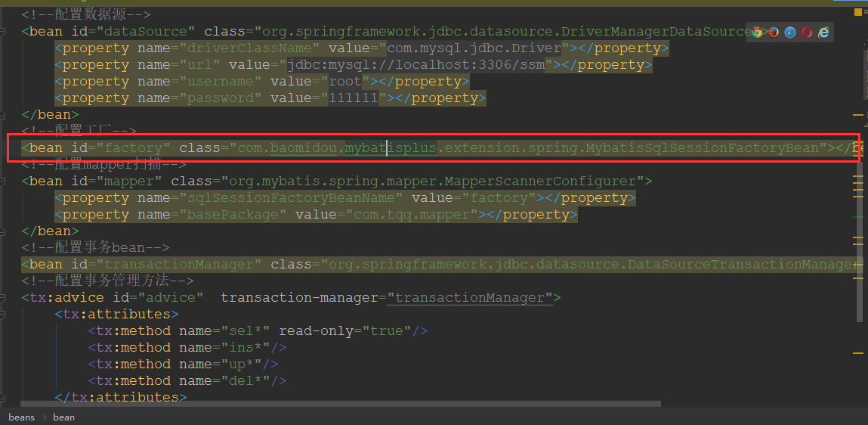Click the opening tx:attributes tag
Screen dimensions: 868x425
(x=116, y=314)
